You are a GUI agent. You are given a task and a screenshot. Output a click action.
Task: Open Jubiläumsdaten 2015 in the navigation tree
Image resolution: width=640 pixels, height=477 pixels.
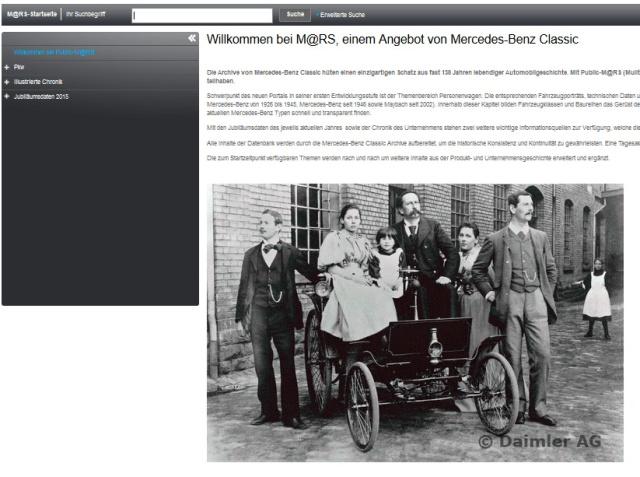(x=42, y=96)
